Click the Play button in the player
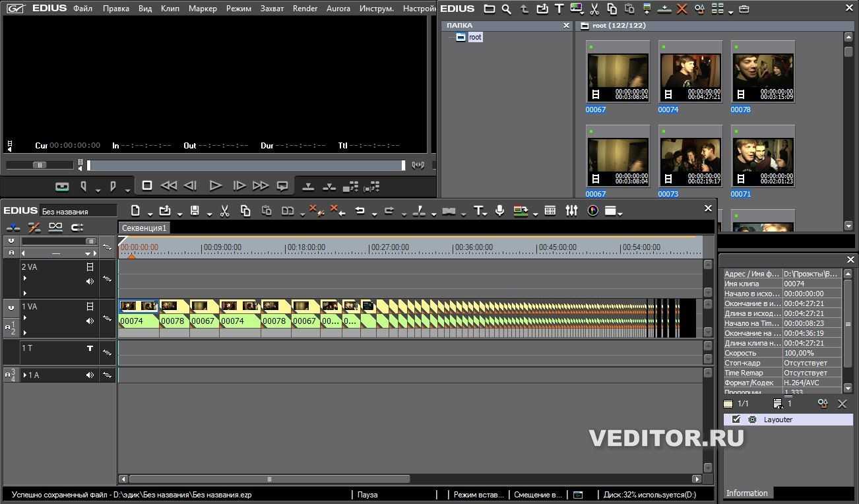859x504 pixels. [x=215, y=186]
